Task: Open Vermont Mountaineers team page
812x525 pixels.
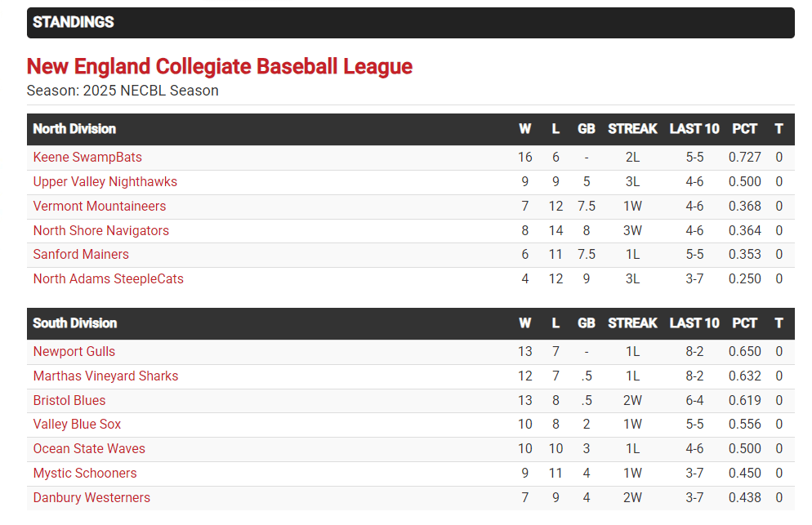Action: tap(99, 207)
